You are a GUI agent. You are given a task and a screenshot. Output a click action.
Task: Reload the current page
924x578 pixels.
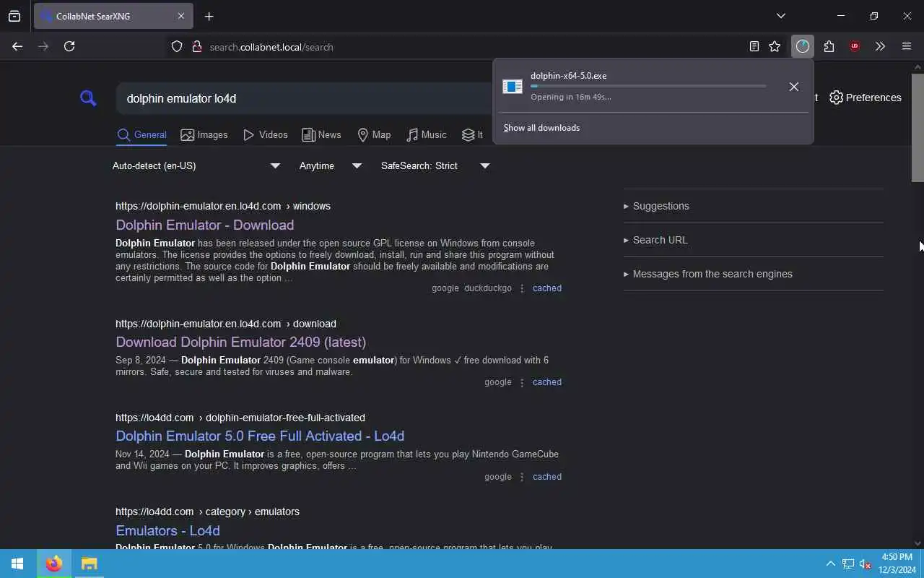[x=69, y=46]
